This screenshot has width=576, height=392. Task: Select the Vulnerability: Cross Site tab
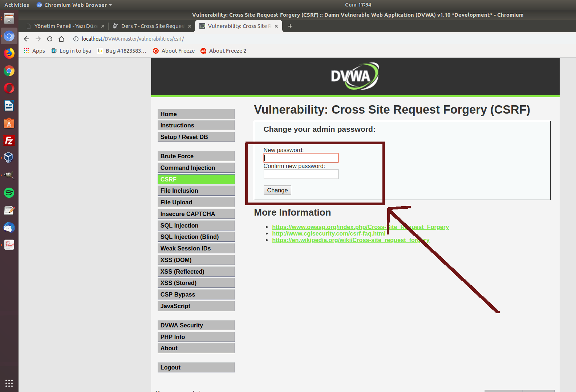(x=239, y=26)
